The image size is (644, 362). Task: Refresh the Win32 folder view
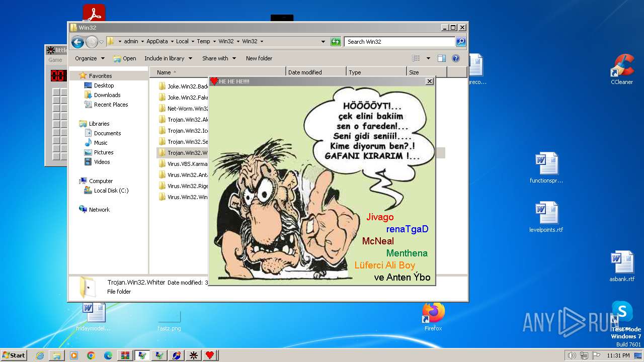(336, 42)
